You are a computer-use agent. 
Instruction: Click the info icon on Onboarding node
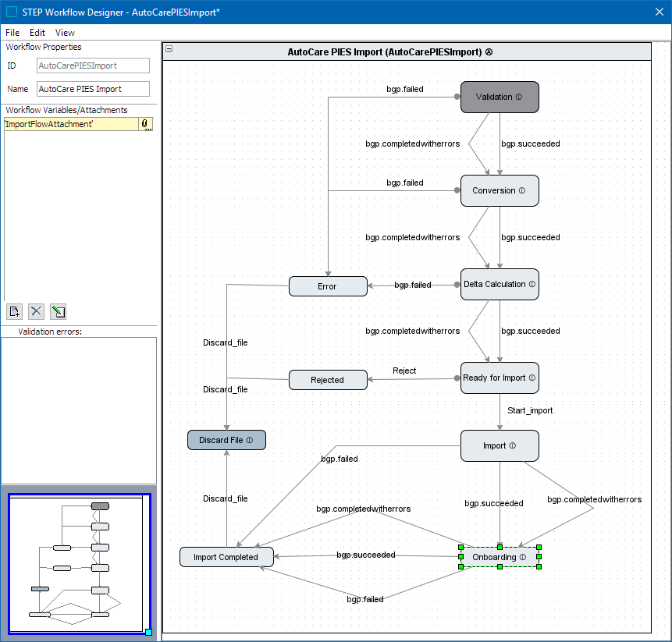pos(523,557)
